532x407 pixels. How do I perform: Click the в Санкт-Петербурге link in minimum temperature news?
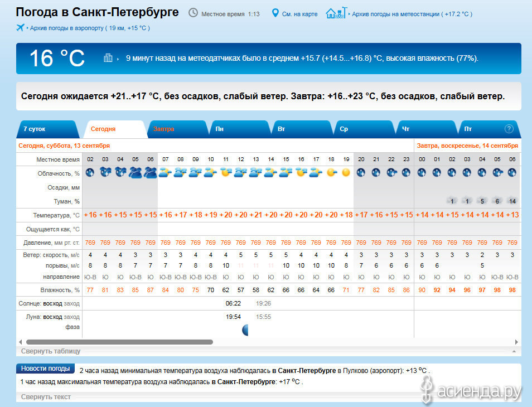pos(304,371)
